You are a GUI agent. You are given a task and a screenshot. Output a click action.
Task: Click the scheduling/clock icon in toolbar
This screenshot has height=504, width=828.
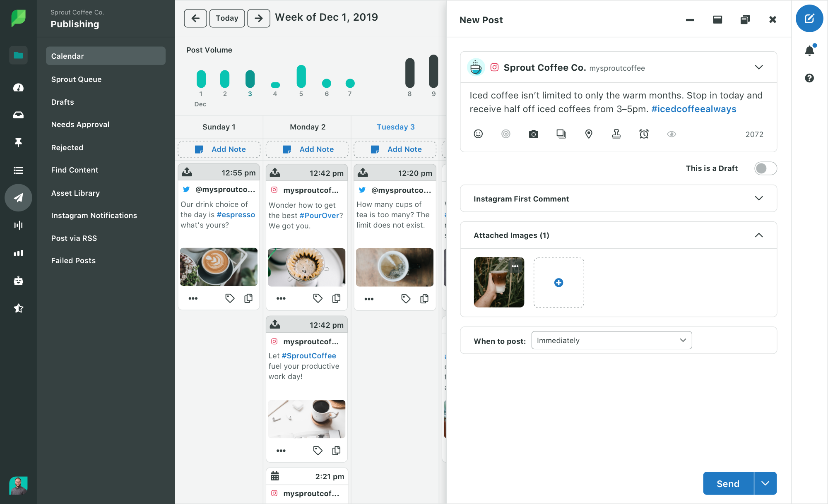[x=644, y=135]
